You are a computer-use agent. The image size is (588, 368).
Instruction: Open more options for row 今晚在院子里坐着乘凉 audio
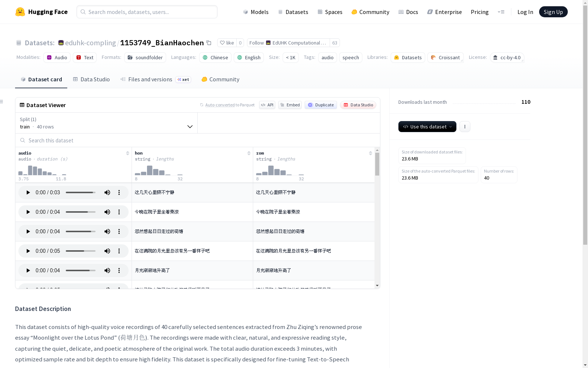coord(119,212)
